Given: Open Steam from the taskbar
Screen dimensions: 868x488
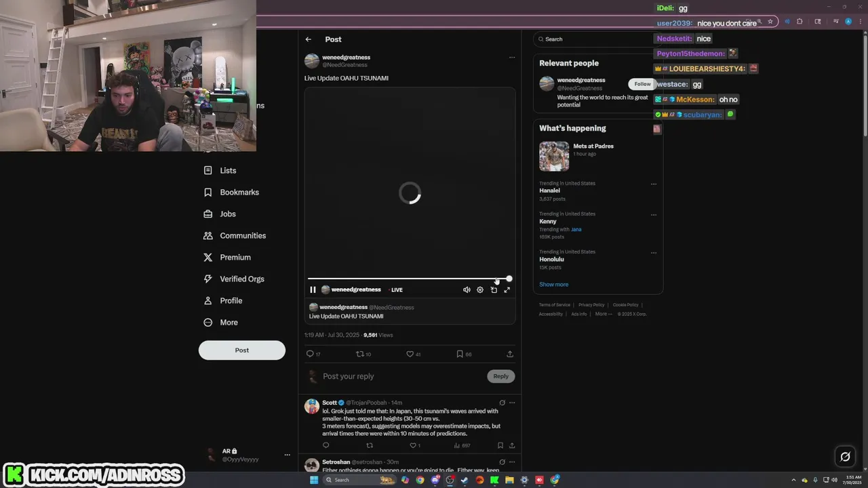Looking at the screenshot, I should point(465,480).
